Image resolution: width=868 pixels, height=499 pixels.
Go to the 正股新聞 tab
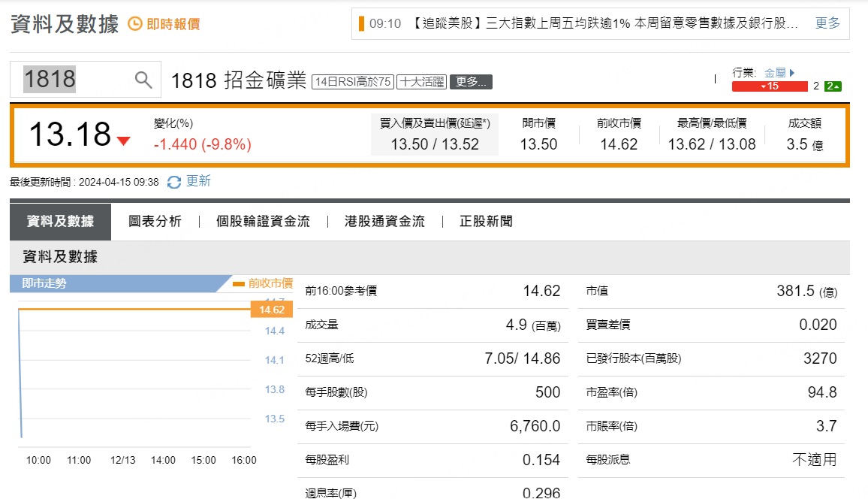[486, 222]
